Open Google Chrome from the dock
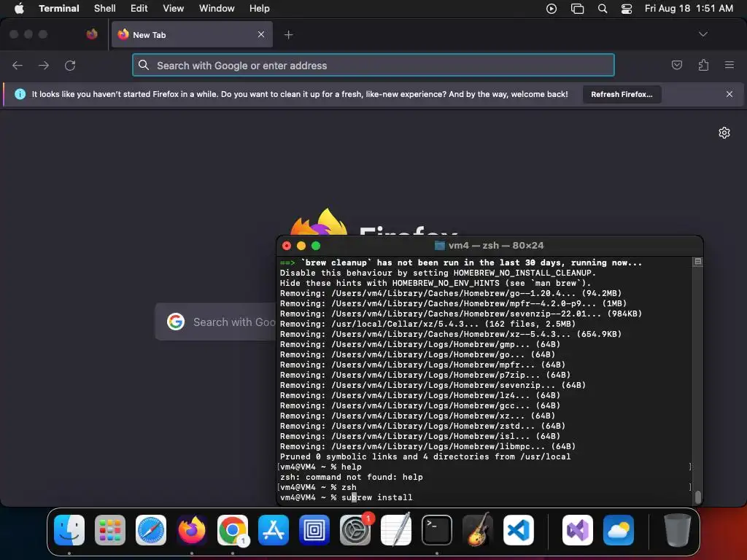Screen dimensions: 747x560 click(x=233, y=530)
